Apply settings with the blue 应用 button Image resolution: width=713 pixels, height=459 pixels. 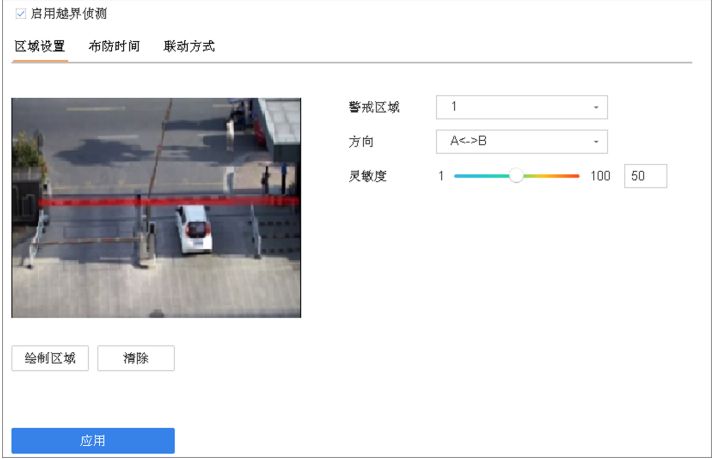[x=93, y=440]
